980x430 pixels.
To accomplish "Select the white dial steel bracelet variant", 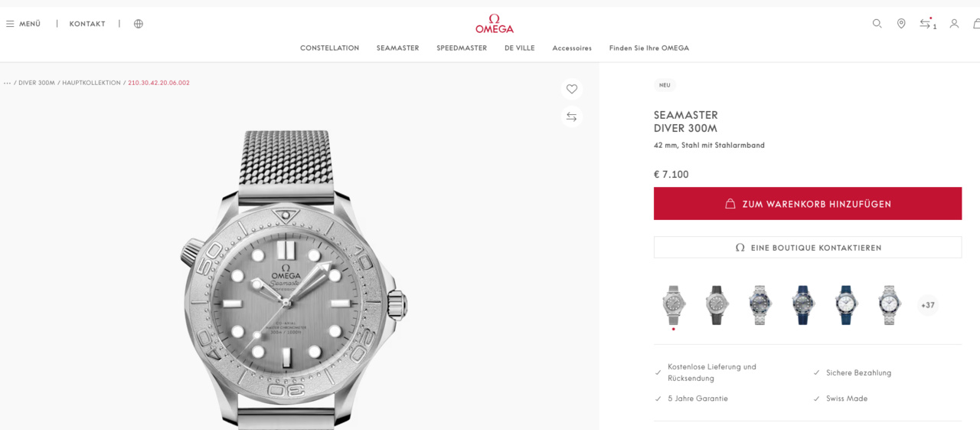I will (x=889, y=305).
